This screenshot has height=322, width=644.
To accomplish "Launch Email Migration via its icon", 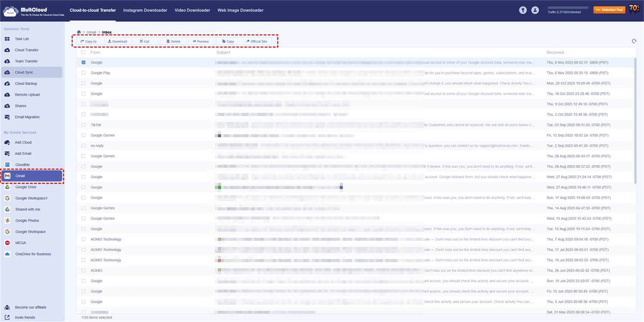I will [x=7, y=117].
